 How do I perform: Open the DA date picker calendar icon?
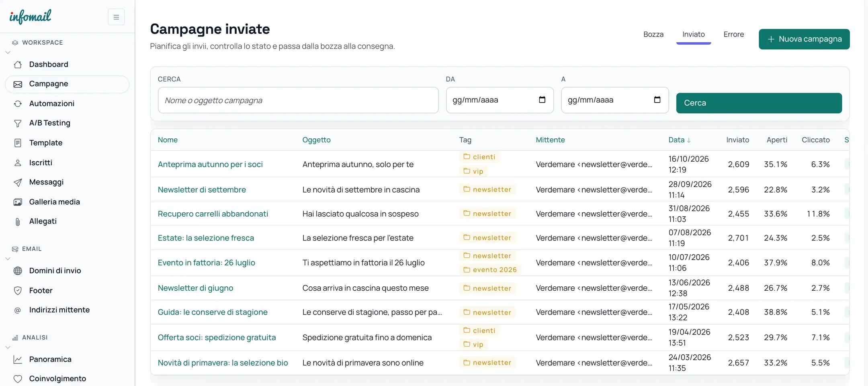(542, 100)
